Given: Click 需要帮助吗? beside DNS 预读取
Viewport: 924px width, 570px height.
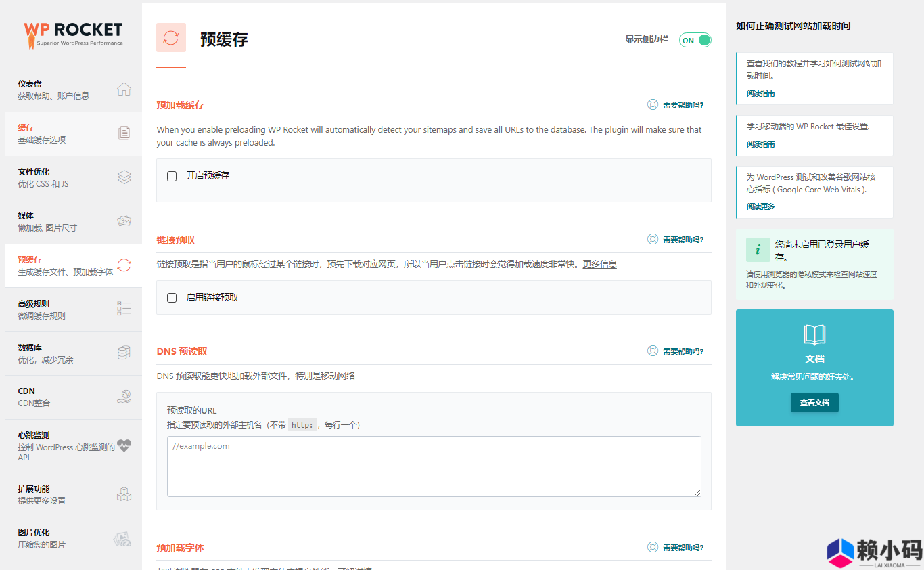Looking at the screenshot, I should (676, 351).
